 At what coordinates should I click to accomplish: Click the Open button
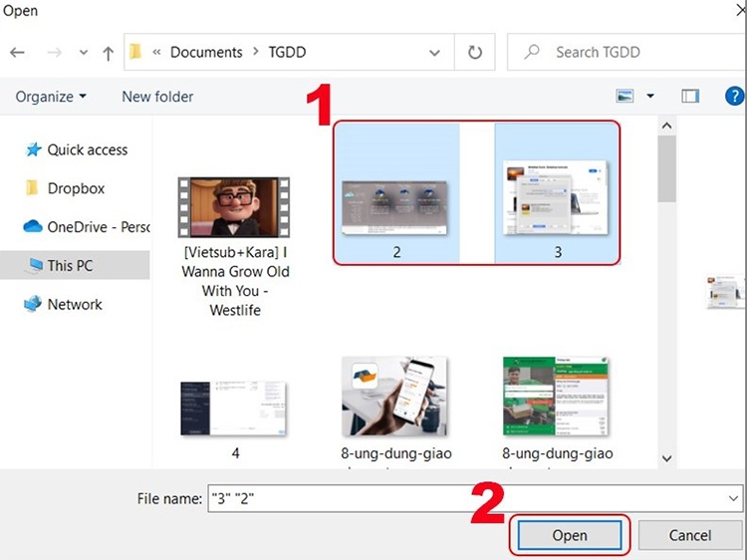(x=570, y=535)
